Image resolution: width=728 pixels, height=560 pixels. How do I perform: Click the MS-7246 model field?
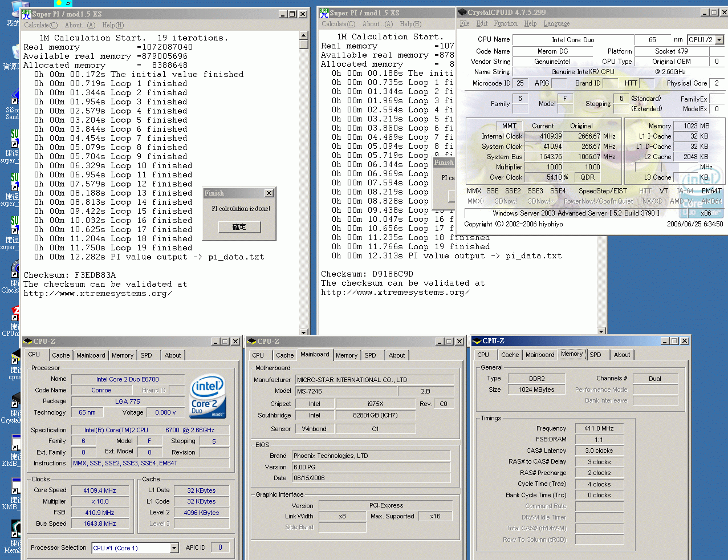coord(346,391)
